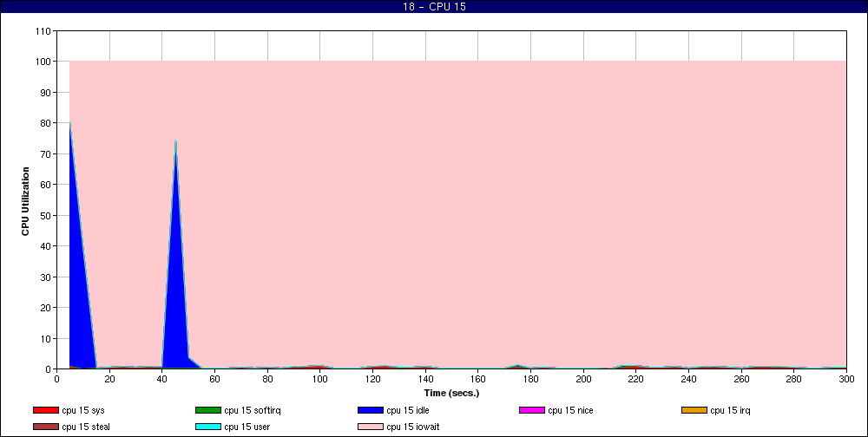
Task: Click the x-axis tick label 60
Action: (x=214, y=379)
